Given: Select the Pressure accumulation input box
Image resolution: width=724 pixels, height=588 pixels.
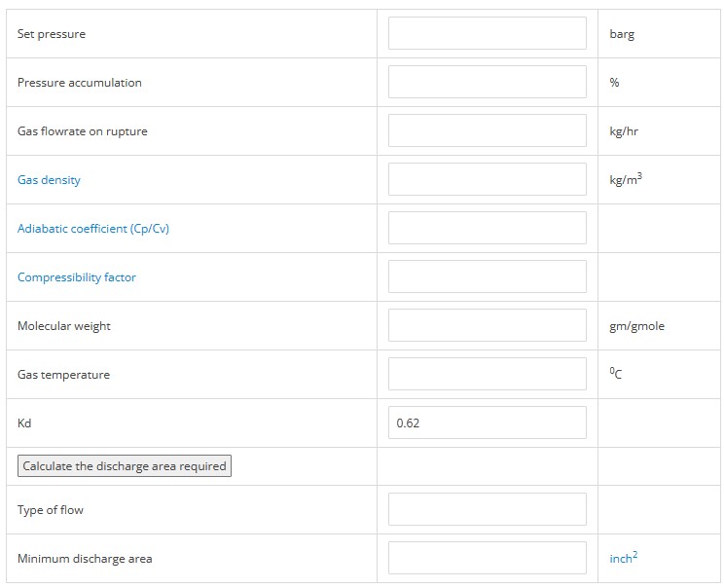Looking at the screenshot, I should pyautogui.click(x=488, y=82).
